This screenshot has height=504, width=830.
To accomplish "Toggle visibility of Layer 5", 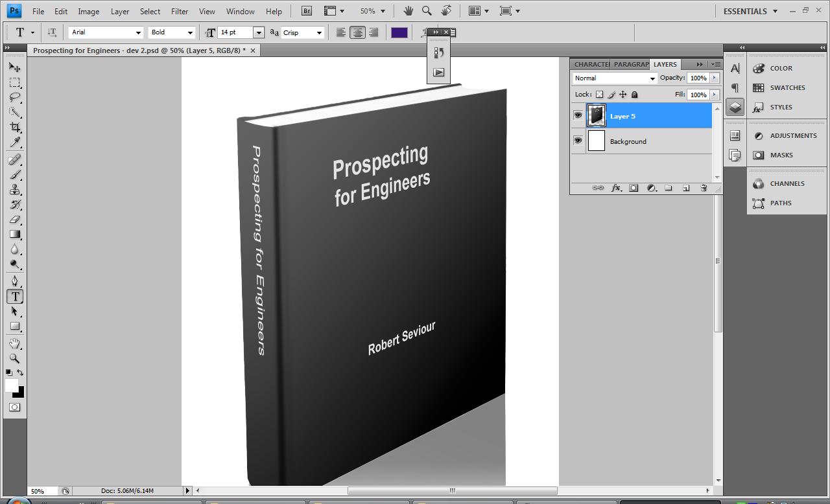I will click(577, 115).
